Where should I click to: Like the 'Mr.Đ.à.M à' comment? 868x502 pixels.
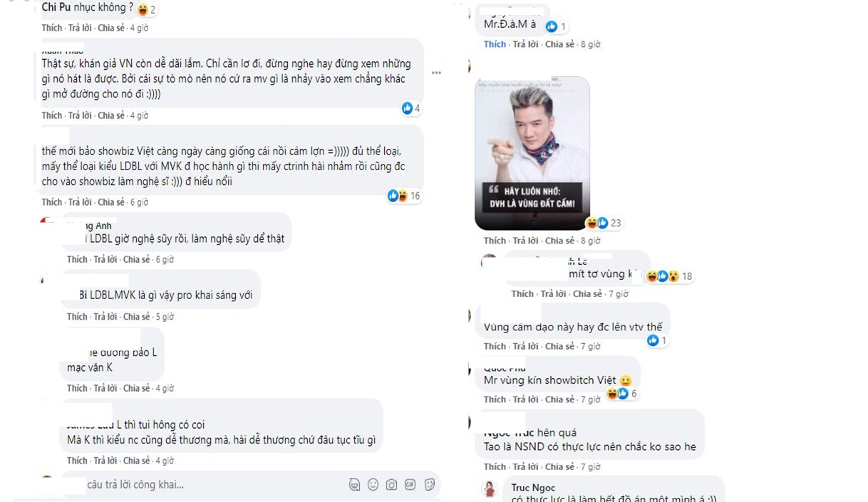[x=495, y=44]
